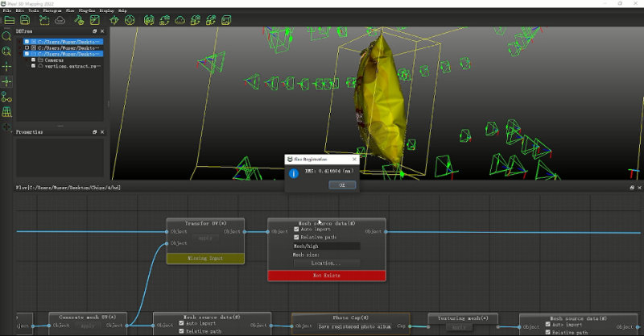
Task: Select the Cameras item in DBTree
Action: [x=54, y=60]
